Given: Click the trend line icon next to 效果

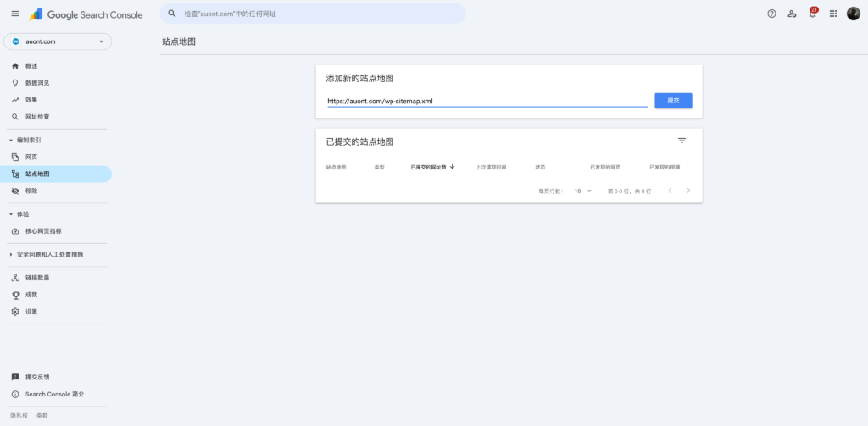Looking at the screenshot, I should tap(15, 100).
